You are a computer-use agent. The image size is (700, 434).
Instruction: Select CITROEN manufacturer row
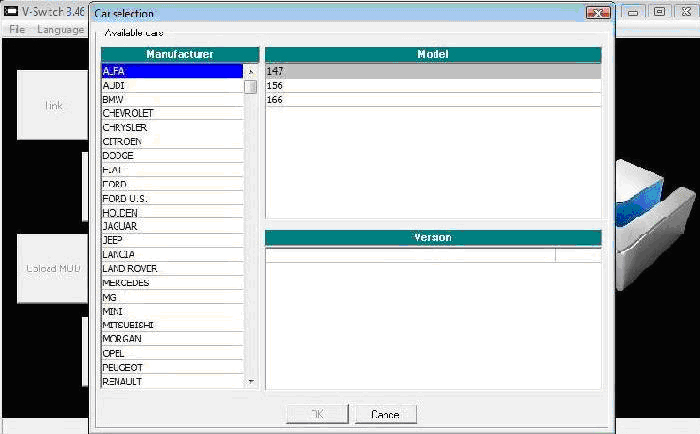pyautogui.click(x=172, y=142)
